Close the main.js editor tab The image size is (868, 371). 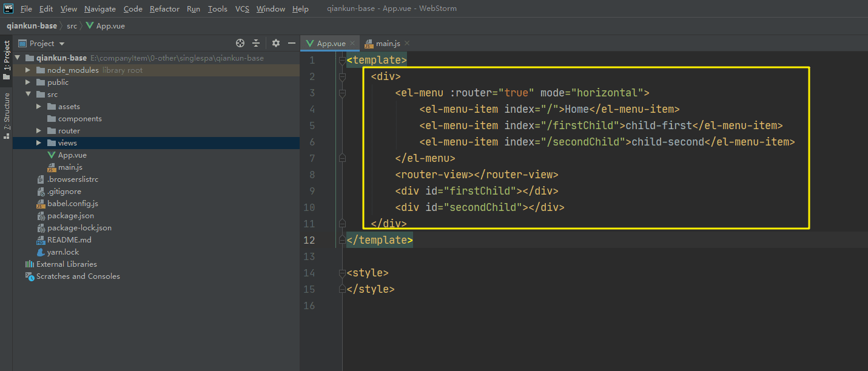407,44
